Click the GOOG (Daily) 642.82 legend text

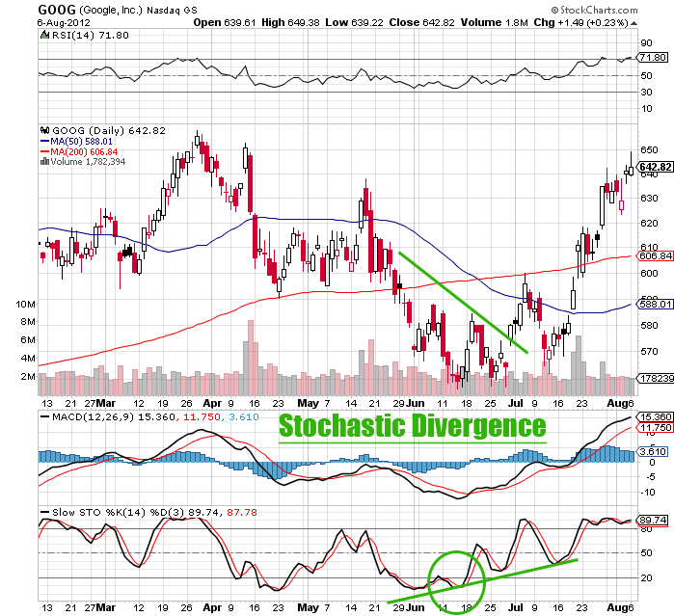pyautogui.click(x=109, y=131)
